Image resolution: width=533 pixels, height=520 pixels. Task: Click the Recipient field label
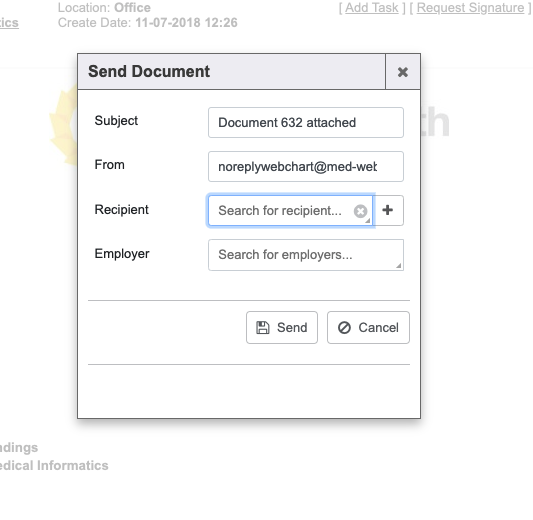(x=121, y=210)
